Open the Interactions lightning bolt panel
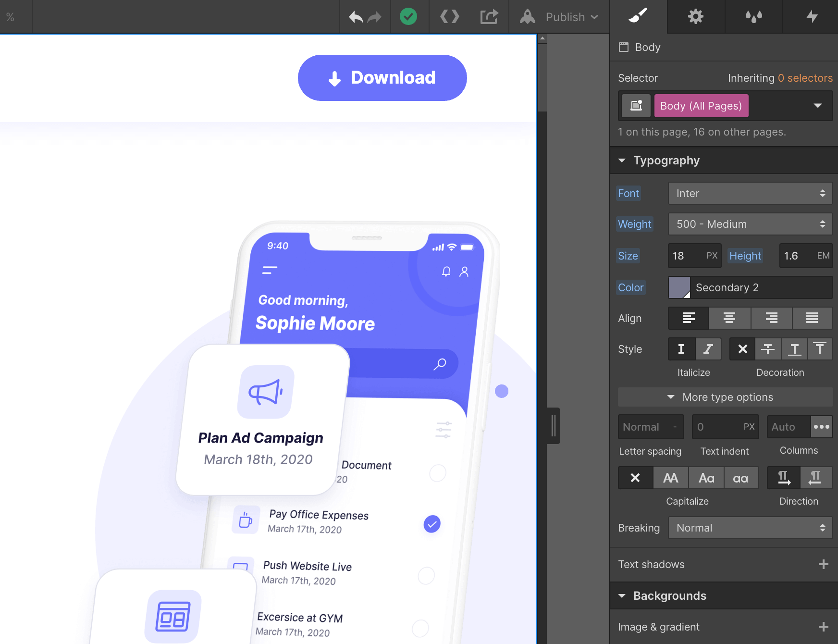The image size is (838, 644). (812, 16)
